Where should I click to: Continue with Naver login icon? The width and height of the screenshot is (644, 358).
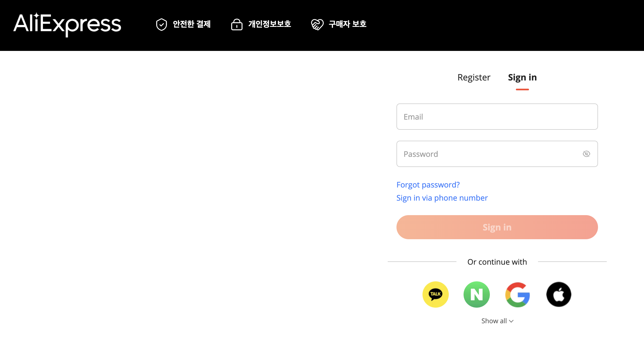point(476,294)
